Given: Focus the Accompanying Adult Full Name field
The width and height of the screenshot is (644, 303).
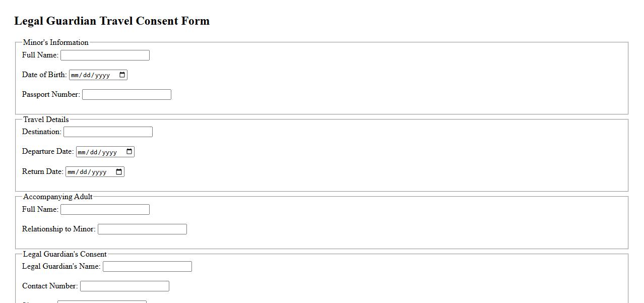Looking at the screenshot, I should tap(105, 210).
